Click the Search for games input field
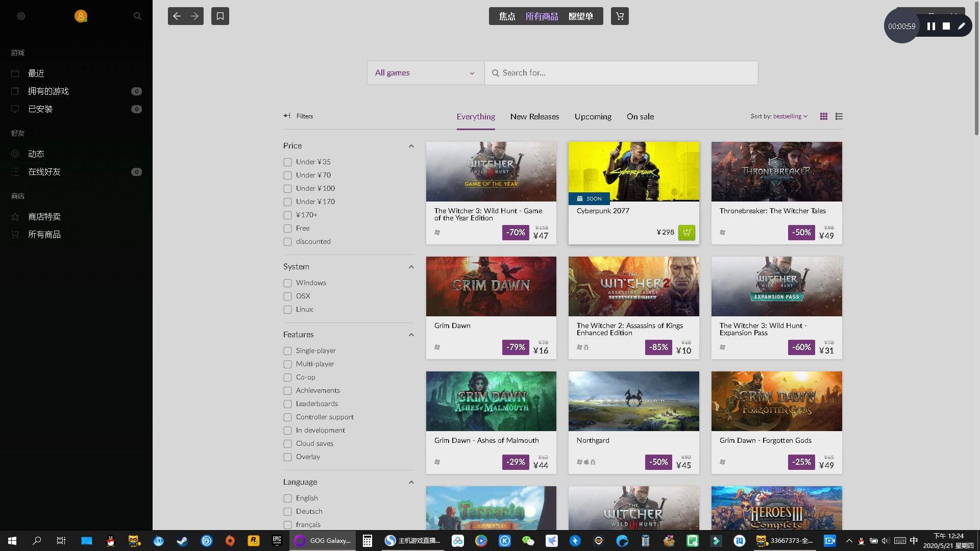 [x=621, y=72]
